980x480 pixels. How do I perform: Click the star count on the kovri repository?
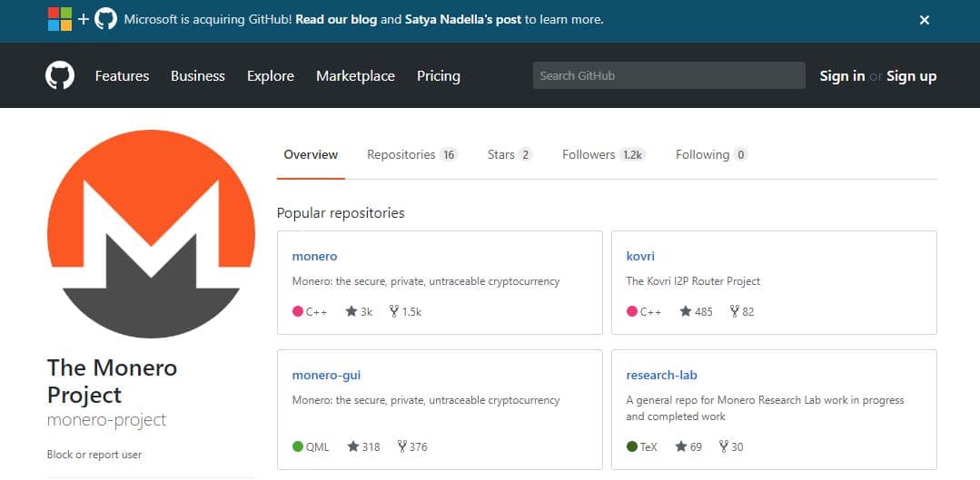696,311
